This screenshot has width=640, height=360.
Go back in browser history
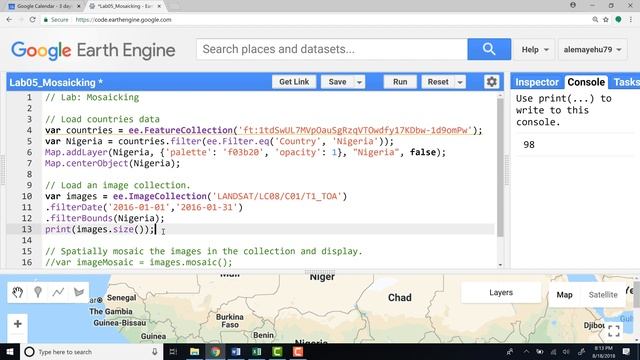coord(9,20)
